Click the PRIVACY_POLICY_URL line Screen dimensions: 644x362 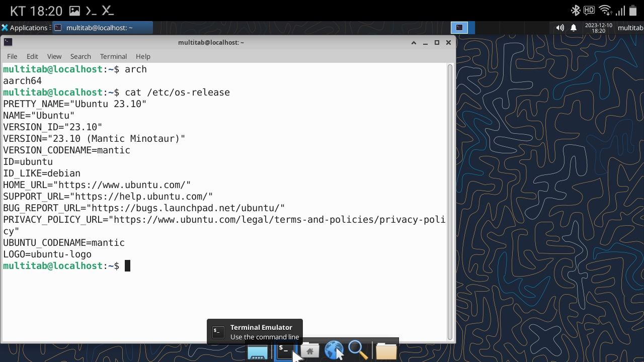pyautogui.click(x=224, y=225)
